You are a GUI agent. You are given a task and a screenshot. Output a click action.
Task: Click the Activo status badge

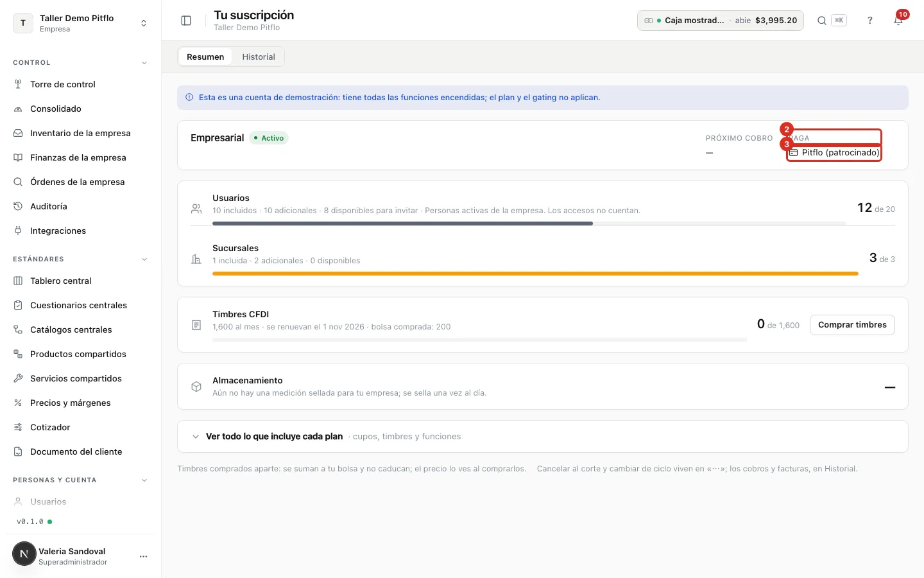269,138
